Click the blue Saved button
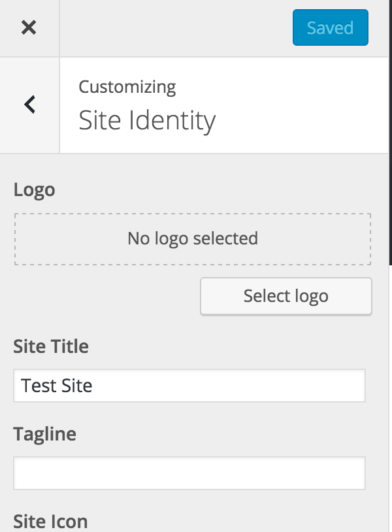This screenshot has height=532, width=392. (330, 28)
